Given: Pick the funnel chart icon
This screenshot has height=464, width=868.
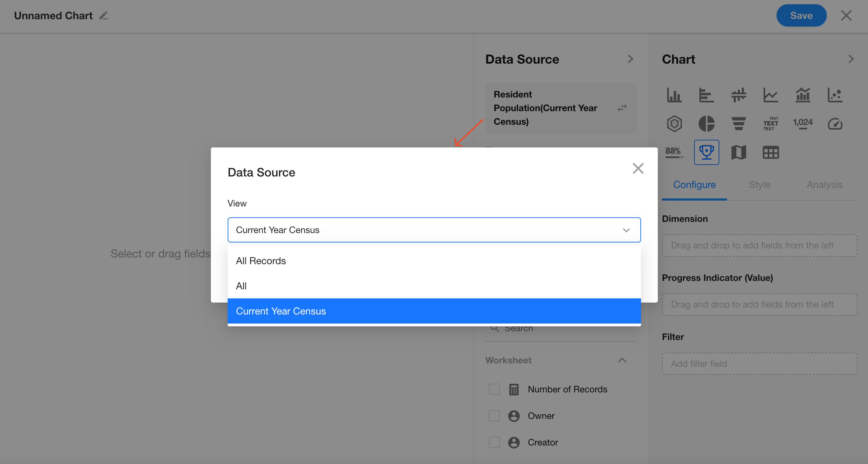Looking at the screenshot, I should point(738,124).
